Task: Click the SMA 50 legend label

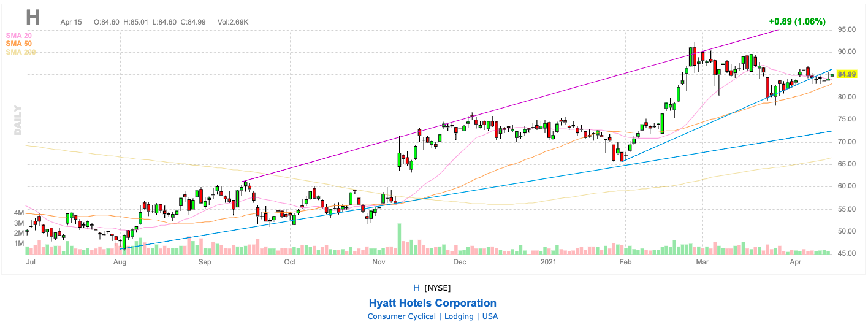Action: [18, 44]
